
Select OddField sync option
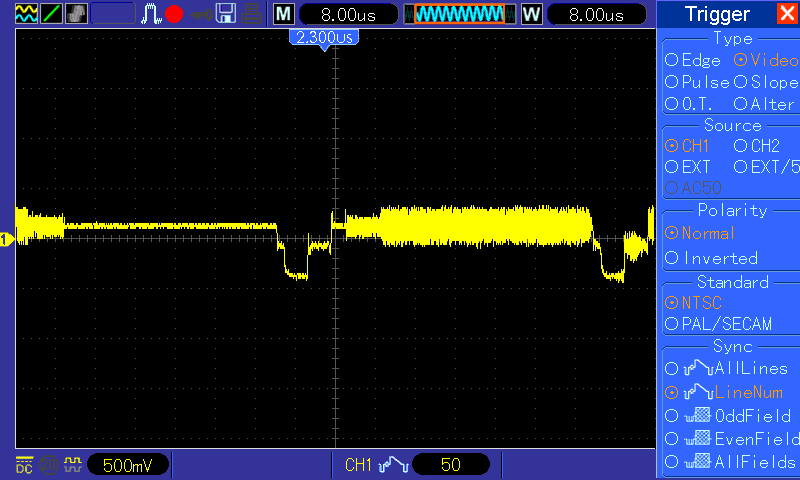(x=728, y=416)
